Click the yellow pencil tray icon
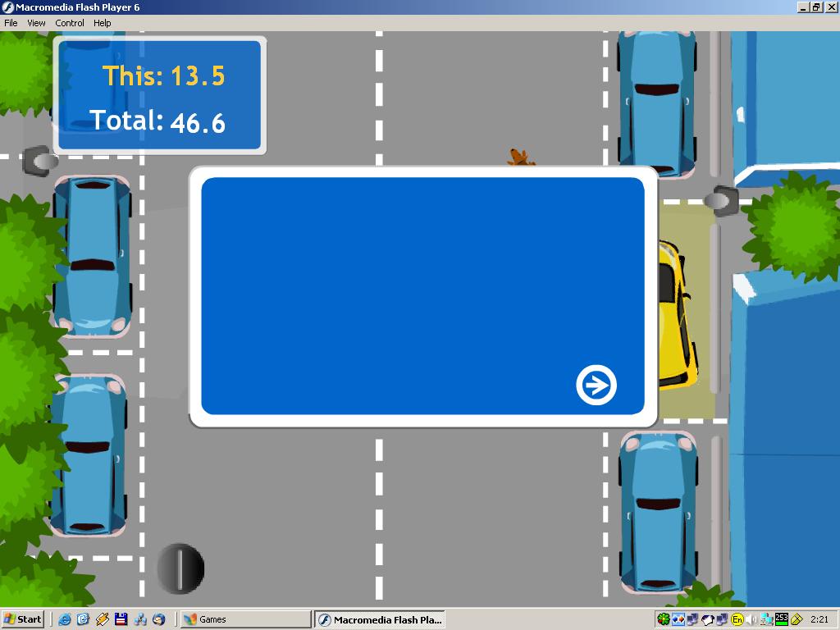840x630 pixels. coord(797,619)
